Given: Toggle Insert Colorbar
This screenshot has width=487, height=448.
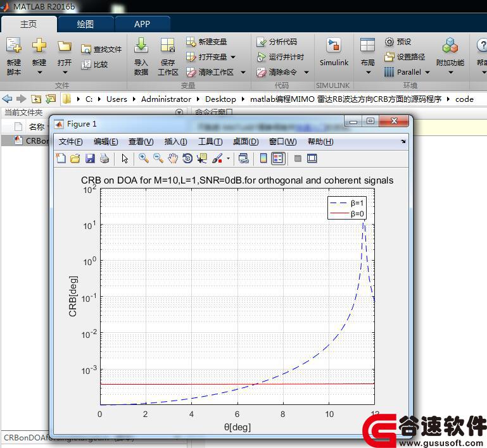Looking at the screenshot, I should [x=263, y=159].
